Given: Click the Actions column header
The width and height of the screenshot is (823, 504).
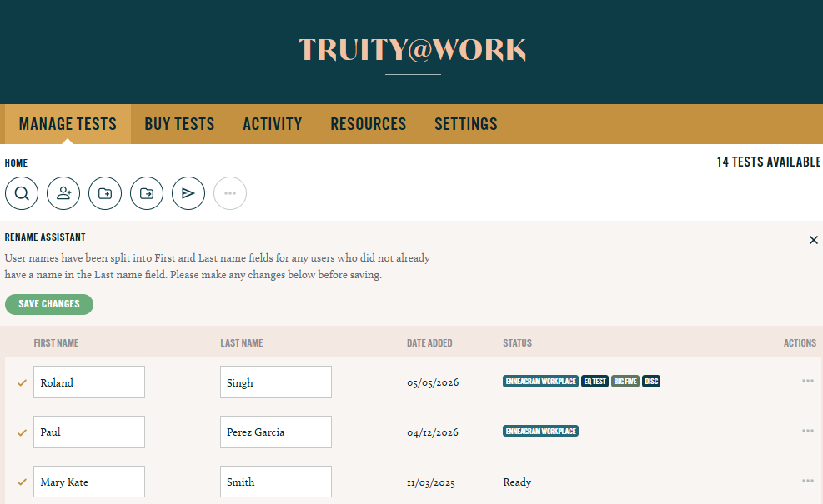Looking at the screenshot, I should [x=800, y=343].
